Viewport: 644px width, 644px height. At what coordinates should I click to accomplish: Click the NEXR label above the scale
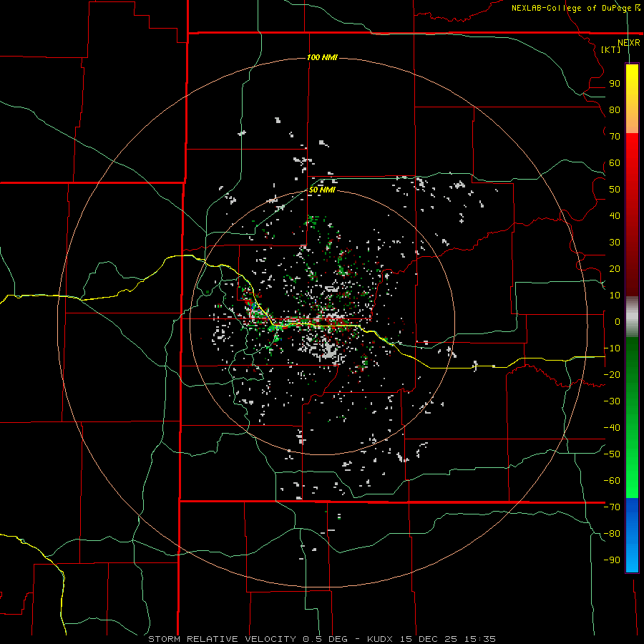pyautogui.click(x=629, y=42)
